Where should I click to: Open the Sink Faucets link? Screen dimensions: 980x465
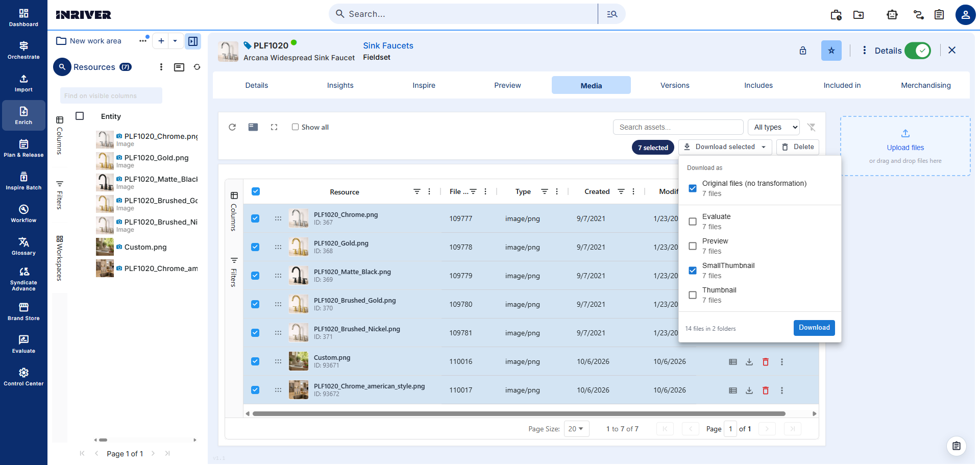coord(388,45)
